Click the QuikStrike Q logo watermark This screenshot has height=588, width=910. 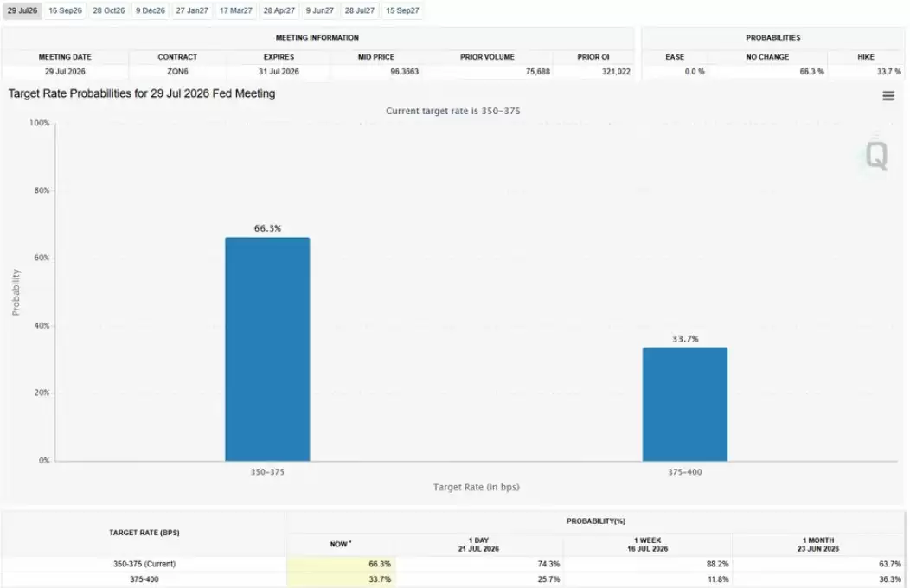pos(876,156)
